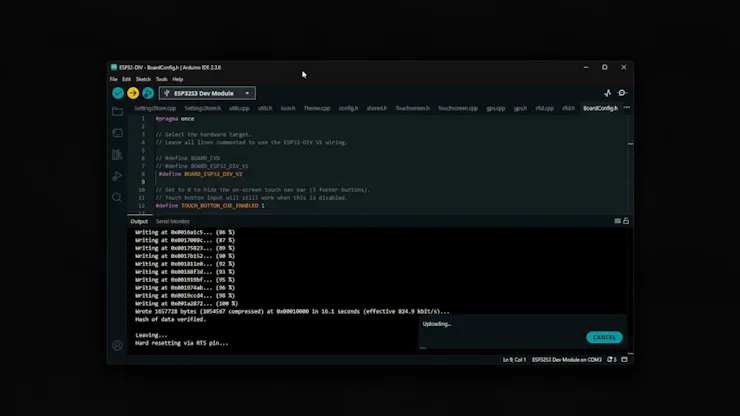Switch to the icon.h tab
This screenshot has width=740, height=416.
[x=288, y=108]
